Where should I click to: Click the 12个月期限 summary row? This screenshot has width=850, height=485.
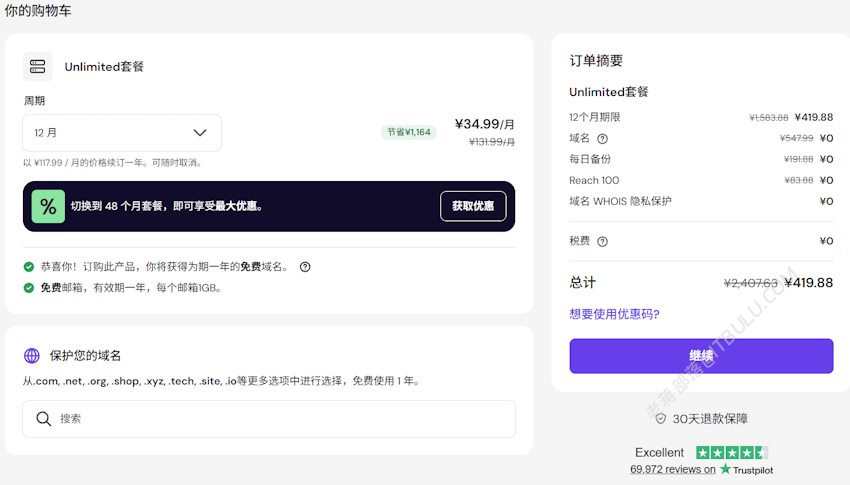[x=701, y=118]
